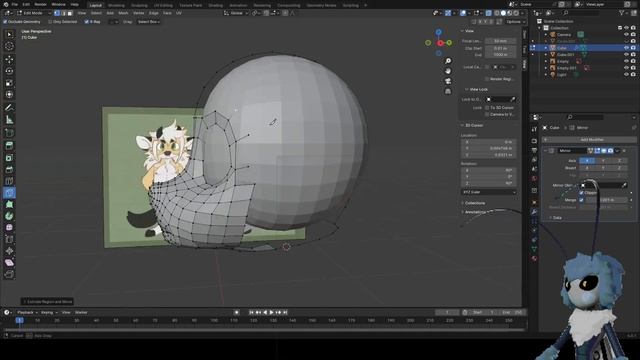Toggle Only Selected checkbox
Viewport: 640px width, 360px height.
click(50, 22)
